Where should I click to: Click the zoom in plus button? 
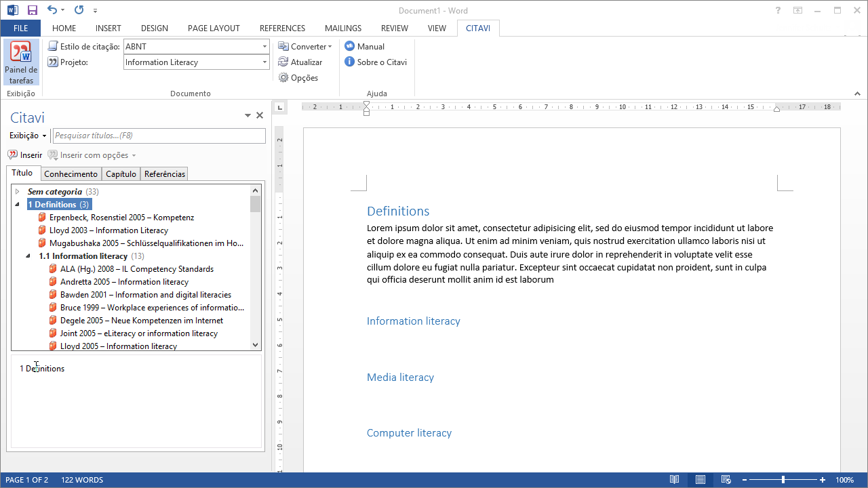coord(823,480)
